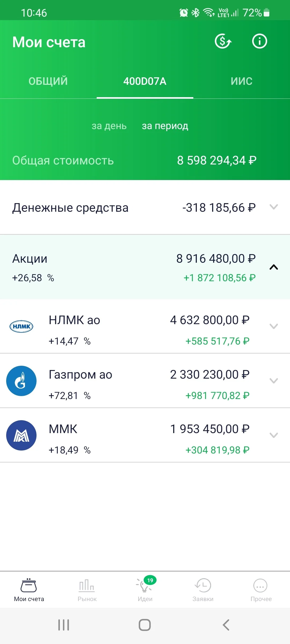Screen dimensions: 290x644
Task: Switch view to за день
Action: [109, 126]
